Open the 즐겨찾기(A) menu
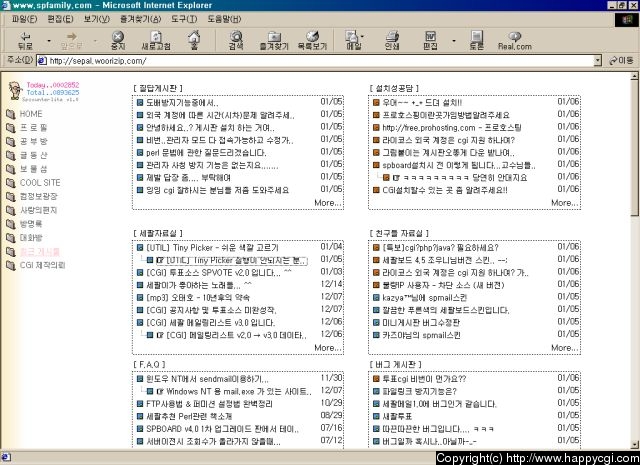 140,19
